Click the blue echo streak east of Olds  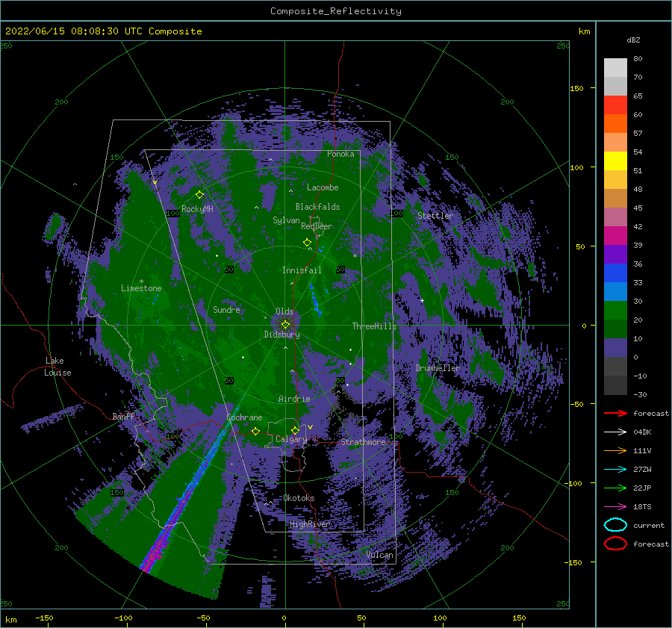pyautogui.click(x=316, y=299)
